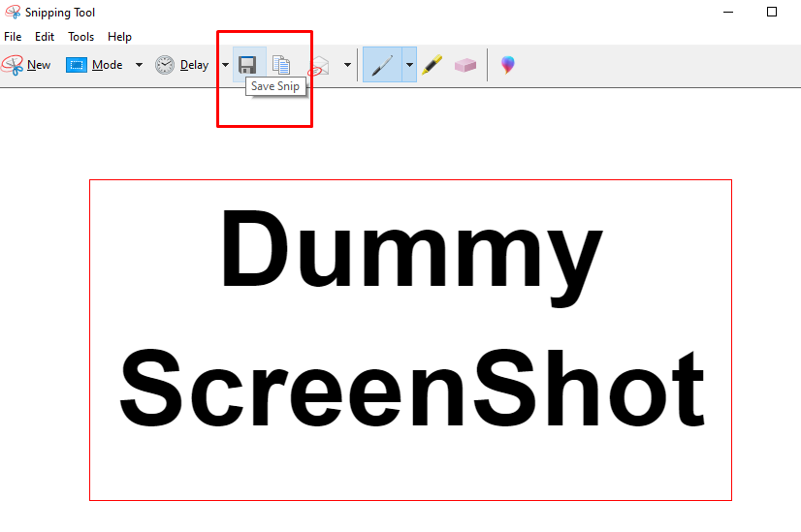Minimize the Snipping Tool window
Screen dimensions: 801x532
pos(728,12)
